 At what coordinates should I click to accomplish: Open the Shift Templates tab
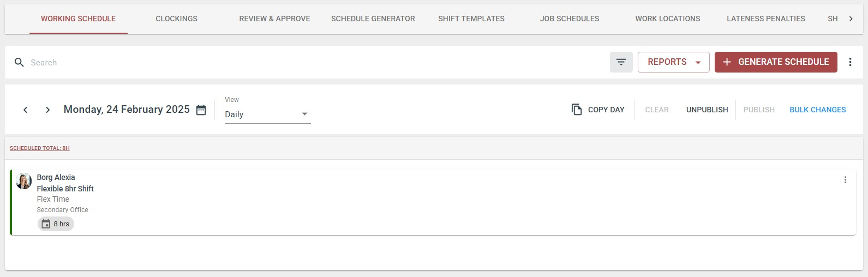pyautogui.click(x=471, y=19)
